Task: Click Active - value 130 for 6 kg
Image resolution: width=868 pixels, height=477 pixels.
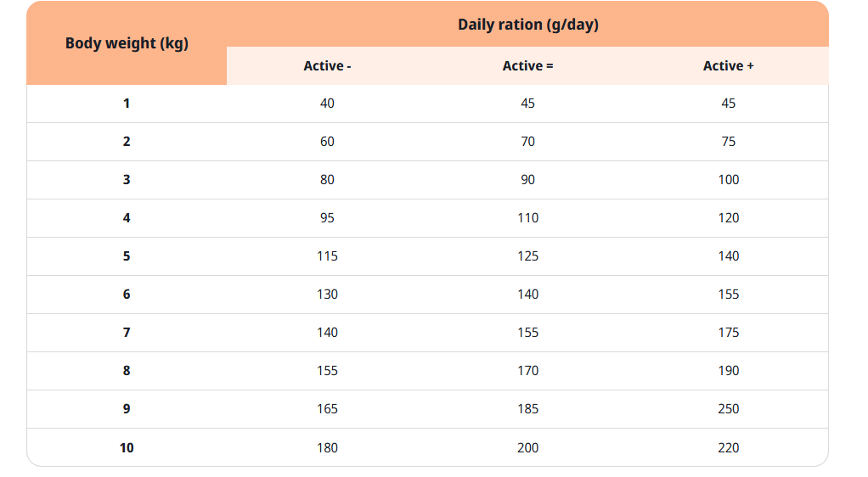Action: pos(327,295)
